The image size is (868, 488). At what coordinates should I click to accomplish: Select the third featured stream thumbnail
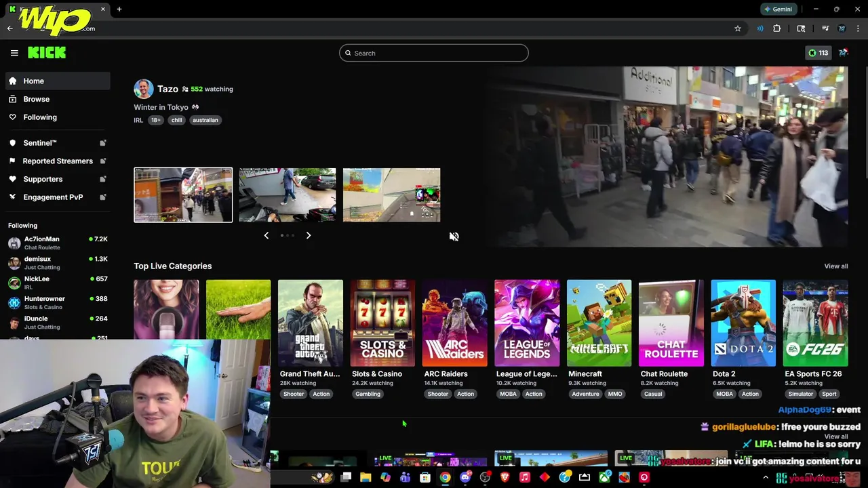[392, 195]
